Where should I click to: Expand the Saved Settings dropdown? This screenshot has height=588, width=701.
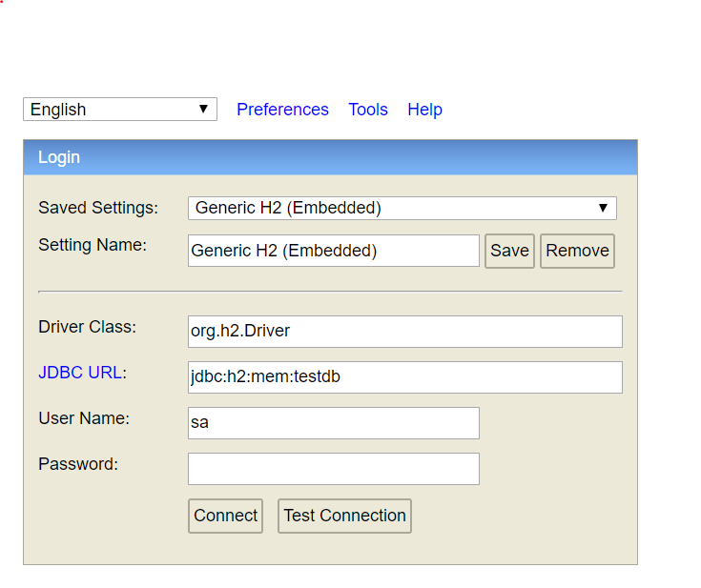(402, 208)
